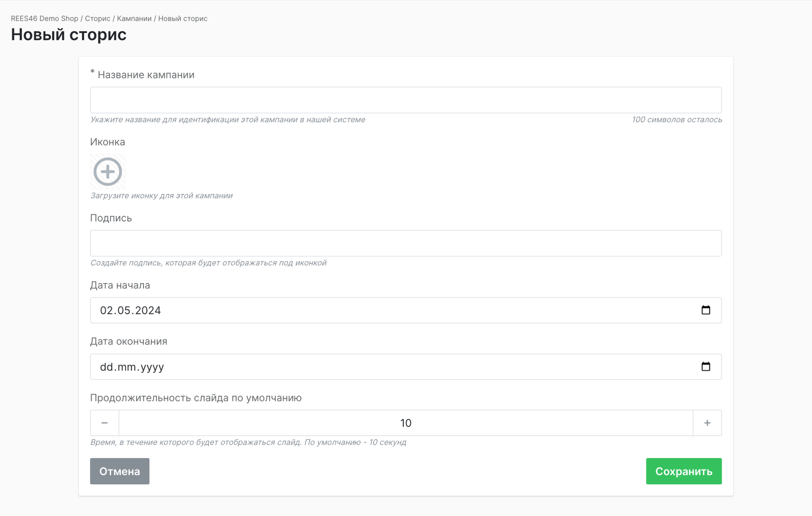Click the campaign name input field
The width and height of the screenshot is (812, 516).
(x=406, y=100)
